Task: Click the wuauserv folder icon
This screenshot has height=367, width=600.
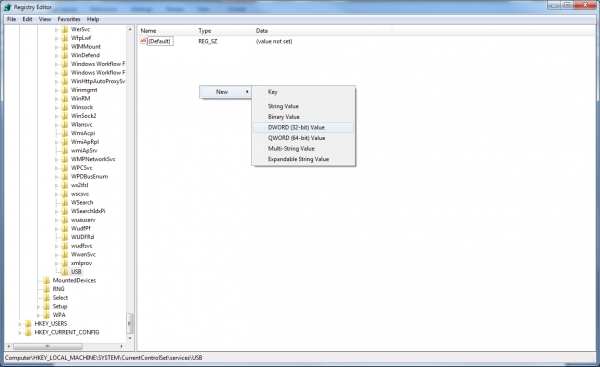Action: (x=65, y=220)
